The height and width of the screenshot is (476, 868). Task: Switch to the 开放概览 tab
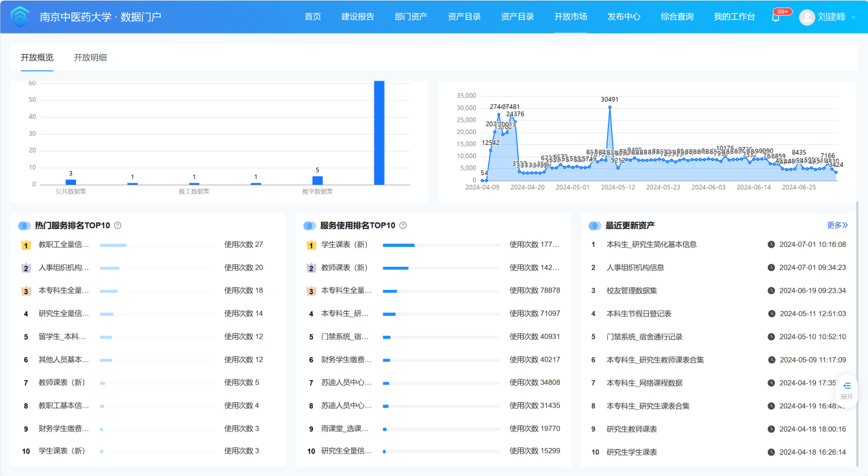(x=37, y=57)
